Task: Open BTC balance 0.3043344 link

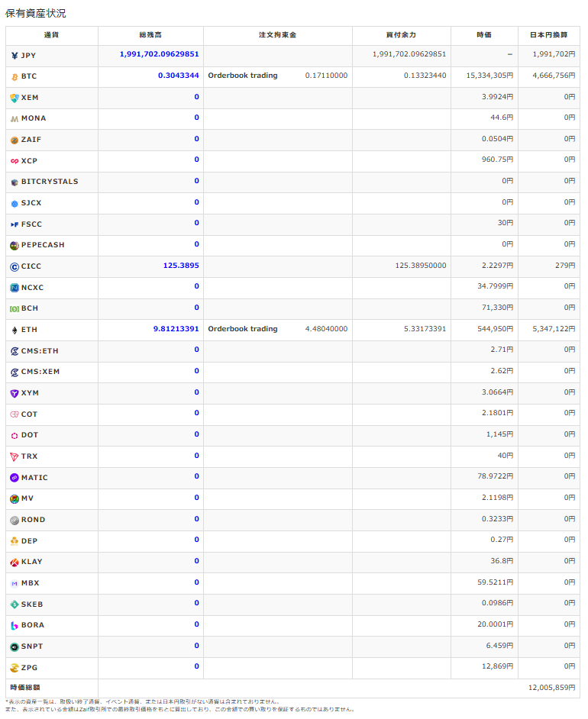Action: 179,76
